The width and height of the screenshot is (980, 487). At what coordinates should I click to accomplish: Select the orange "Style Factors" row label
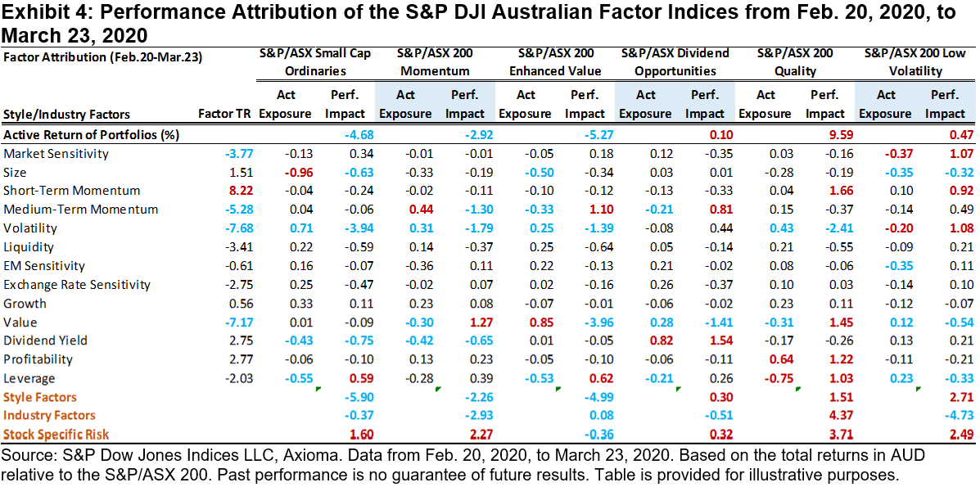tap(40, 397)
